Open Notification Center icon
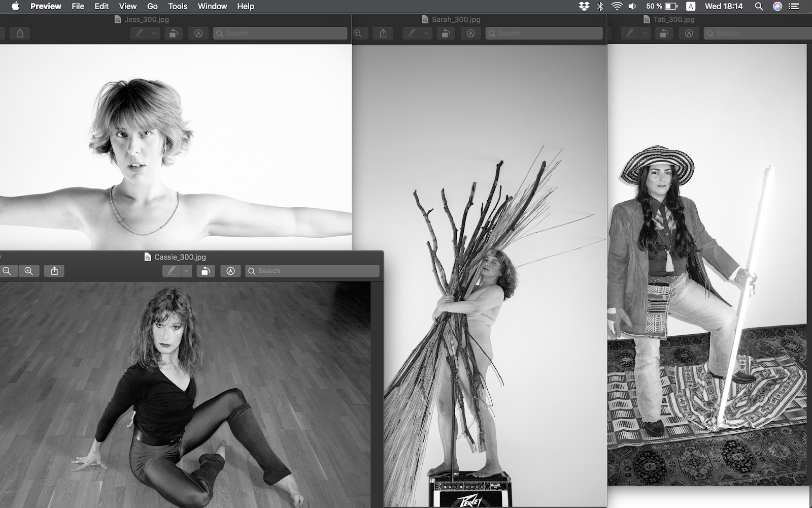The height and width of the screenshot is (508, 812). [x=794, y=6]
